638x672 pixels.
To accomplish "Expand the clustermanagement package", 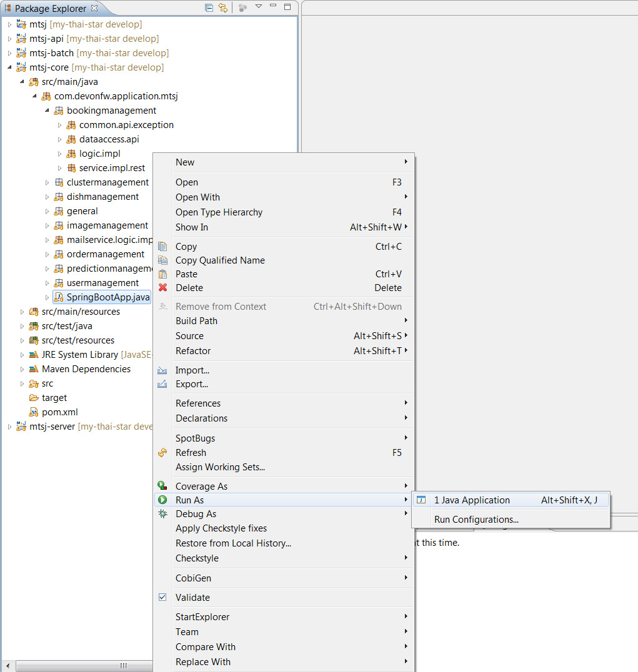I will [x=47, y=182].
